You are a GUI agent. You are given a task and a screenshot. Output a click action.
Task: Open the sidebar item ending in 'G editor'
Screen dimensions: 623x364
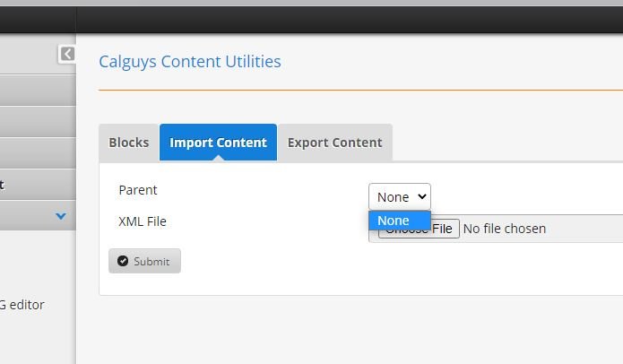tap(22, 305)
